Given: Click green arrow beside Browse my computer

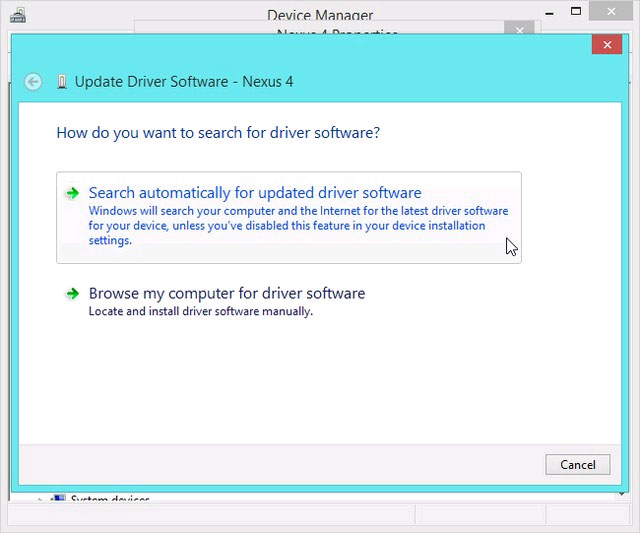Looking at the screenshot, I should pos(72,293).
